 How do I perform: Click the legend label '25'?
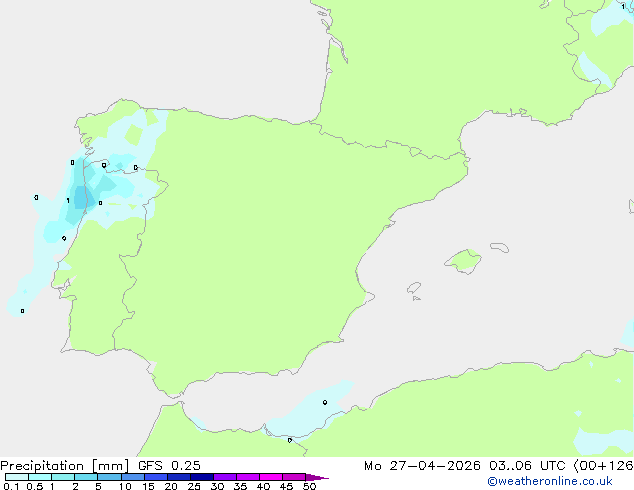(194, 486)
